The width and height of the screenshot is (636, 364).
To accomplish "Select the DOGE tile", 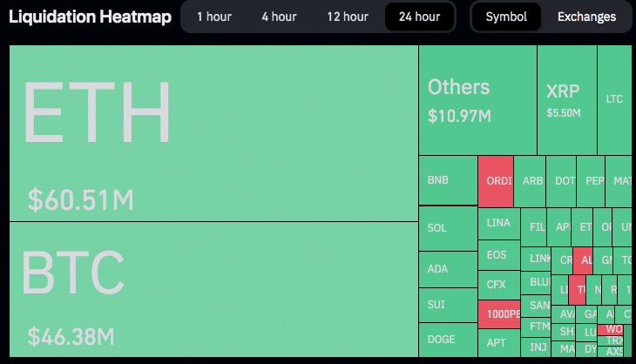I will coord(448,340).
